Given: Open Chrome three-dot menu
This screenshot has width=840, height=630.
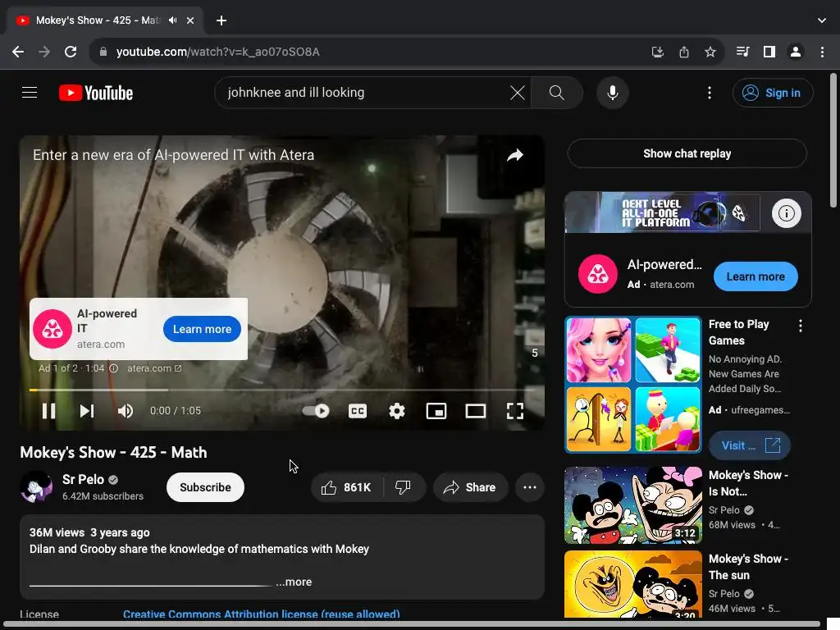Looking at the screenshot, I should (x=822, y=52).
